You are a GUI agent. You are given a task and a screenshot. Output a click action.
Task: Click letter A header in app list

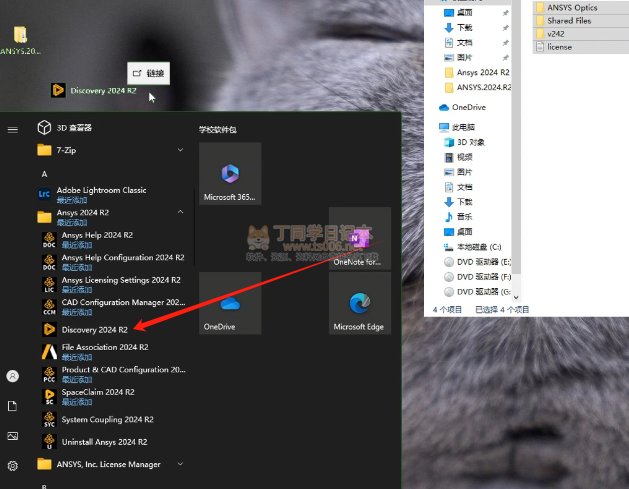(44, 174)
